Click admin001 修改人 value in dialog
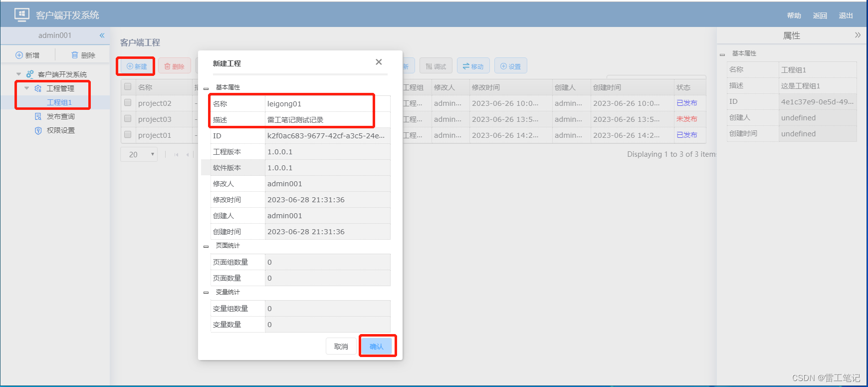The image size is (868, 387). 327,184
